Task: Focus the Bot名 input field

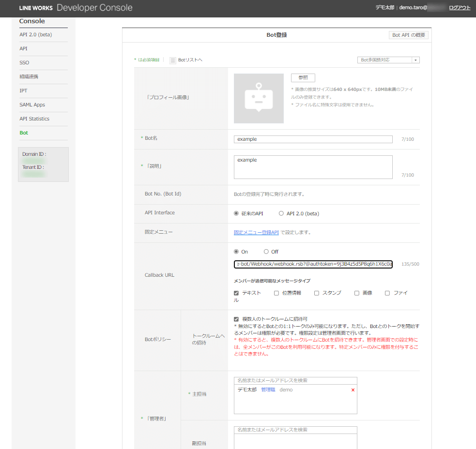Action: (313, 139)
